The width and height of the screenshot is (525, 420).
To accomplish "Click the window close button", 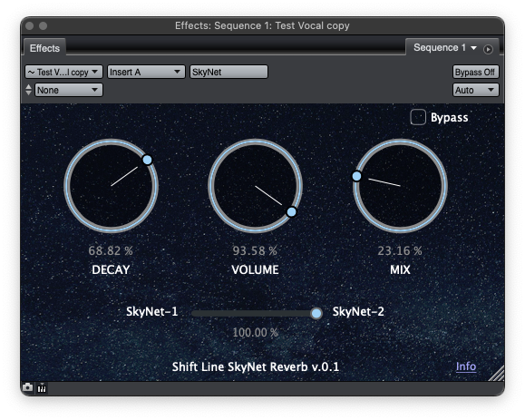I will [x=29, y=25].
